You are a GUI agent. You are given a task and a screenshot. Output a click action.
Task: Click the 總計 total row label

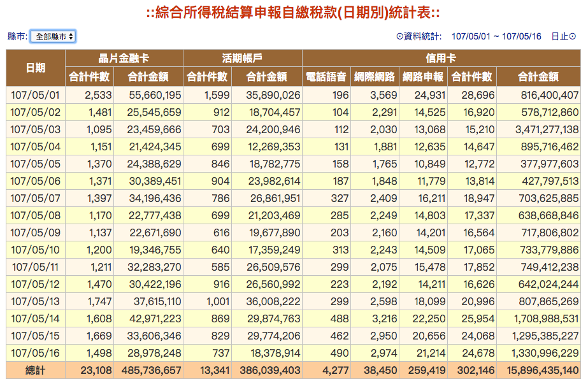[x=35, y=370]
